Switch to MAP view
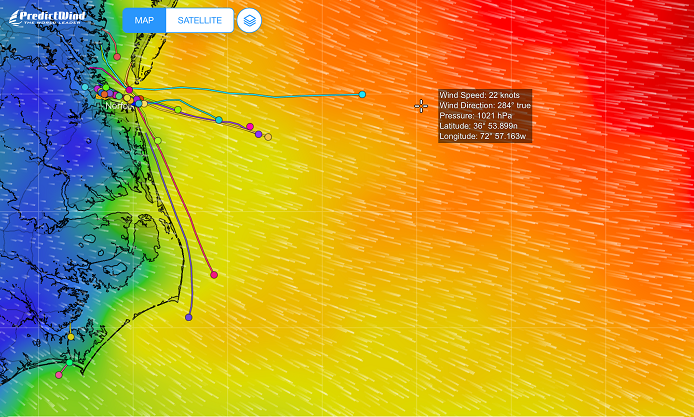 coord(144,21)
